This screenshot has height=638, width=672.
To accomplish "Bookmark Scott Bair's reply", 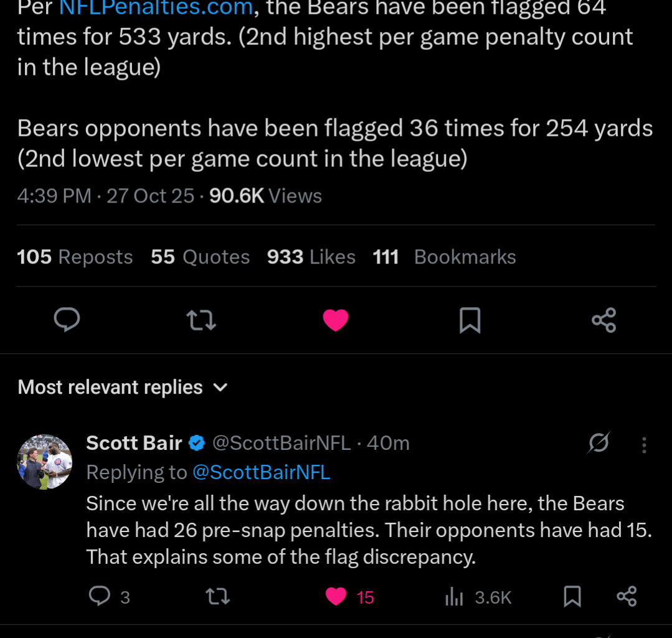I will pos(571,596).
